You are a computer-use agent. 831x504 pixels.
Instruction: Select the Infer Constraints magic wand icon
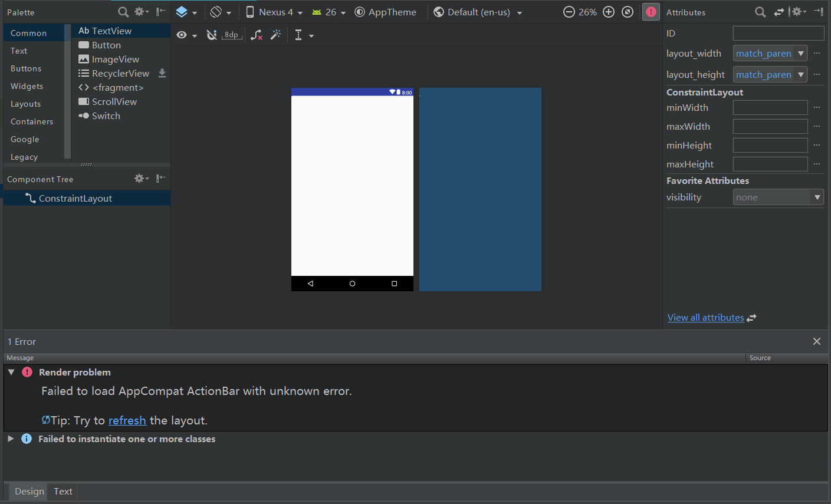click(275, 35)
